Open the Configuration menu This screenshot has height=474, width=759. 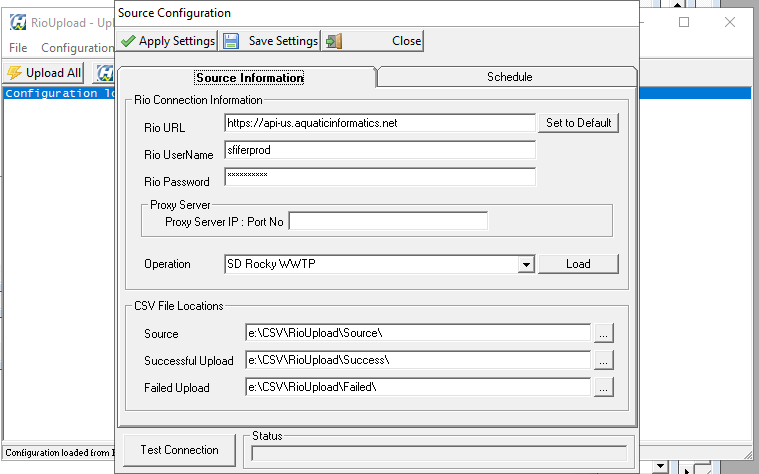click(77, 48)
